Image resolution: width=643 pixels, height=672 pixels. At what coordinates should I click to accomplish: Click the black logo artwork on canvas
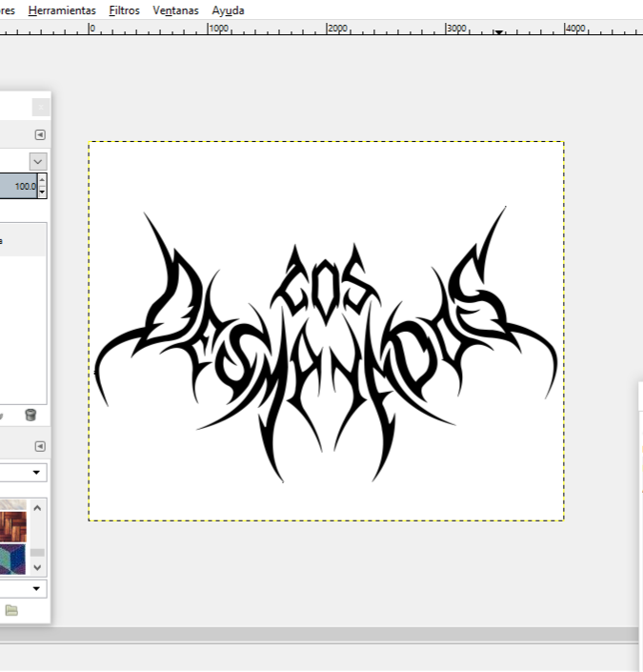326,344
